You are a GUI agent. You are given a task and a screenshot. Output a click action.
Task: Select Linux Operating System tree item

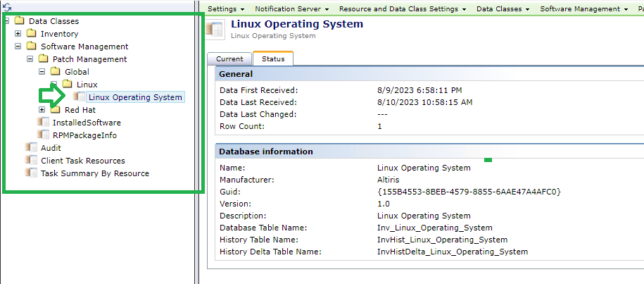tap(136, 97)
